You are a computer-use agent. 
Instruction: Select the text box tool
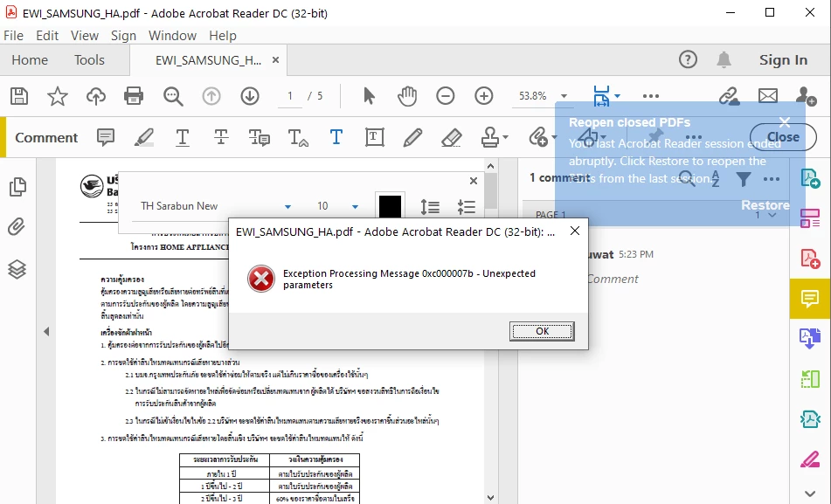374,137
